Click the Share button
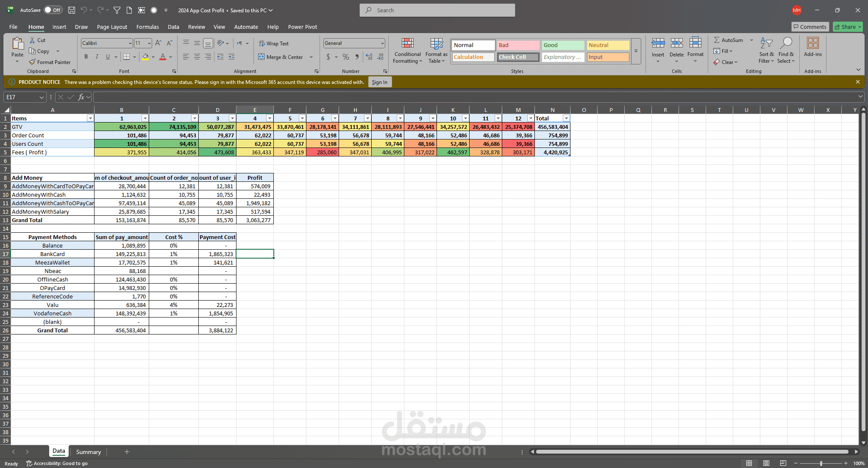 tap(847, 27)
